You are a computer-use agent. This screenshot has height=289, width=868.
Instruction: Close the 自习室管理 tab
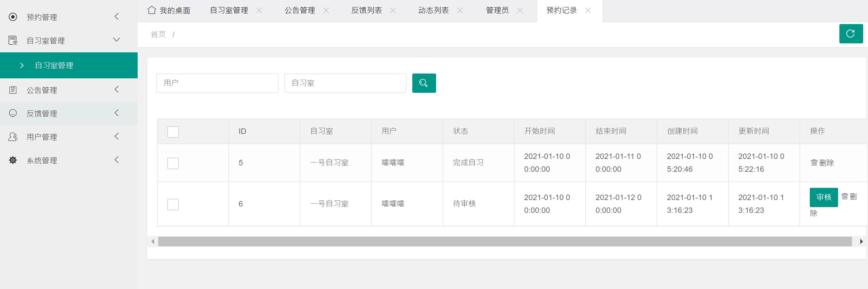[x=259, y=10]
